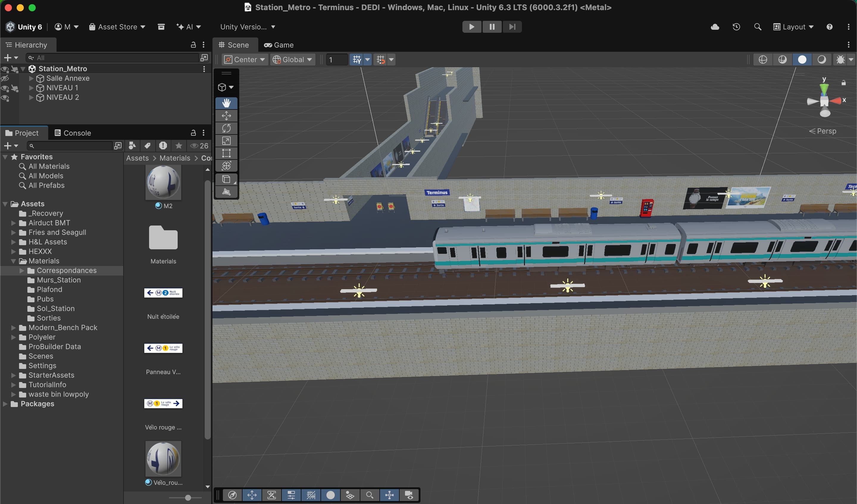Open the Layout dropdown
Screen dimensions: 857x504
pyautogui.click(x=793, y=27)
